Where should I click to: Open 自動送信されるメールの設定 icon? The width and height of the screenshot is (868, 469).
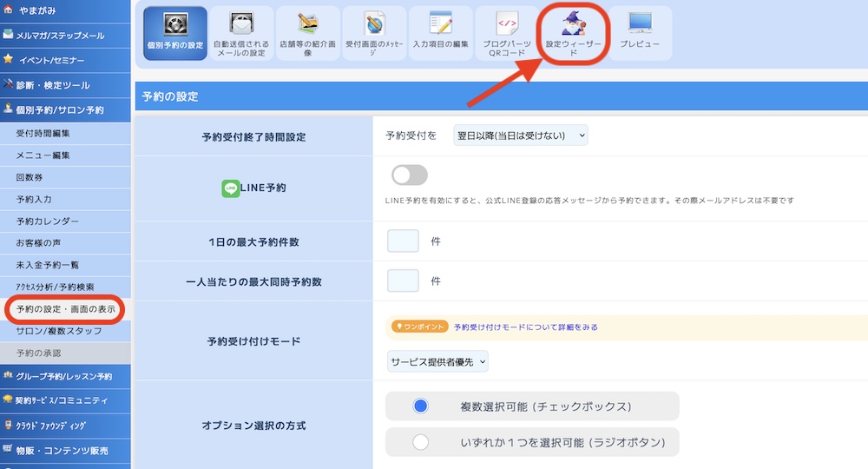(240, 33)
